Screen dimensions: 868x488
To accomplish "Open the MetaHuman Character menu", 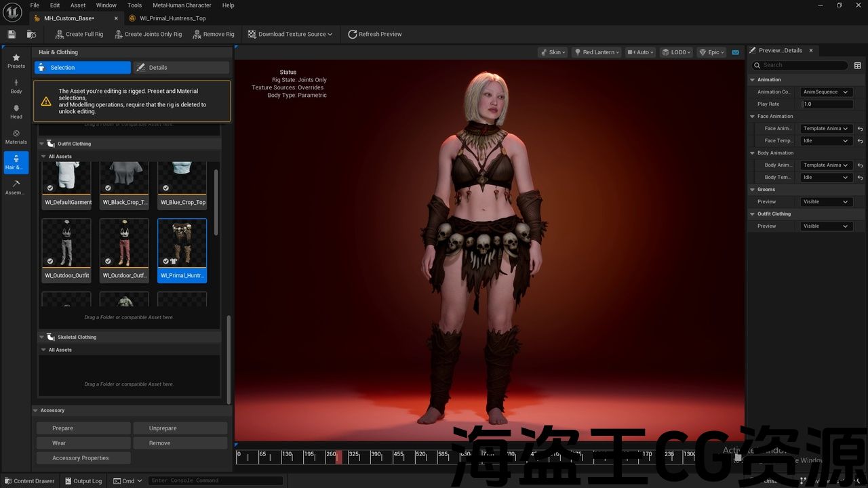I will [x=182, y=5].
